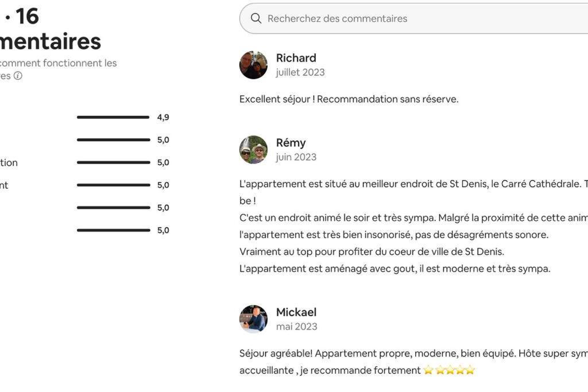Click the 'juillet 2023' review date

coord(300,72)
